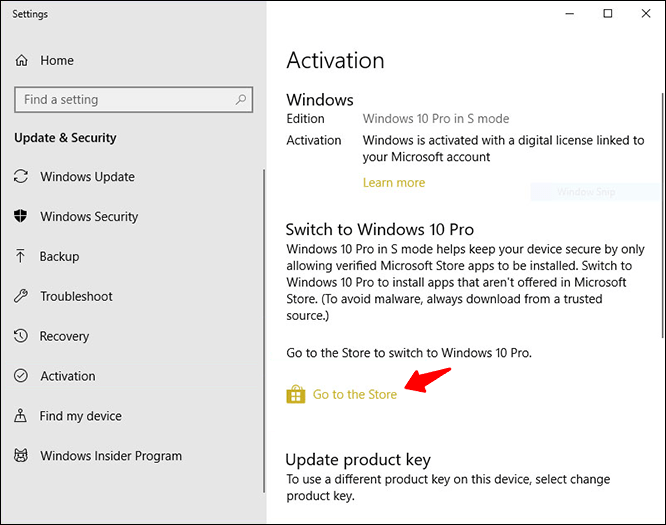Click the Backup upward arrow icon

20,256
